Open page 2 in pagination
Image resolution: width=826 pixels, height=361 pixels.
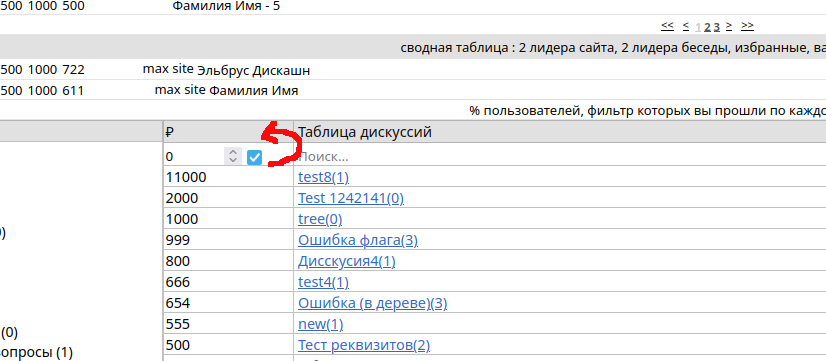707,27
